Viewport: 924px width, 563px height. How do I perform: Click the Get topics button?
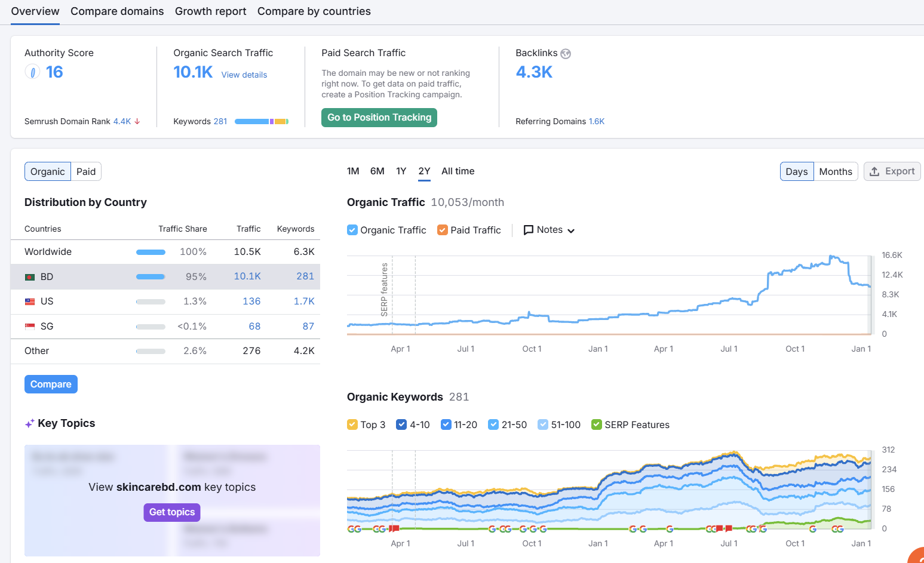tap(172, 512)
